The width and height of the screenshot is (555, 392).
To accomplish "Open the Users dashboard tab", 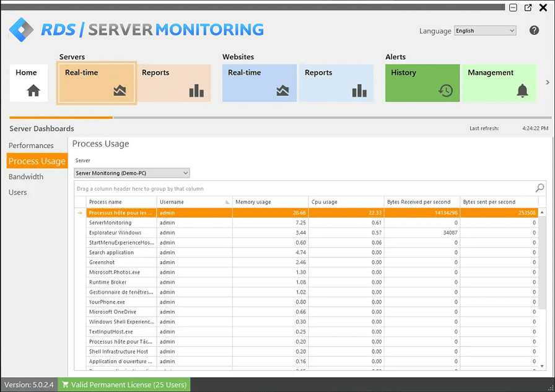I will coord(18,192).
